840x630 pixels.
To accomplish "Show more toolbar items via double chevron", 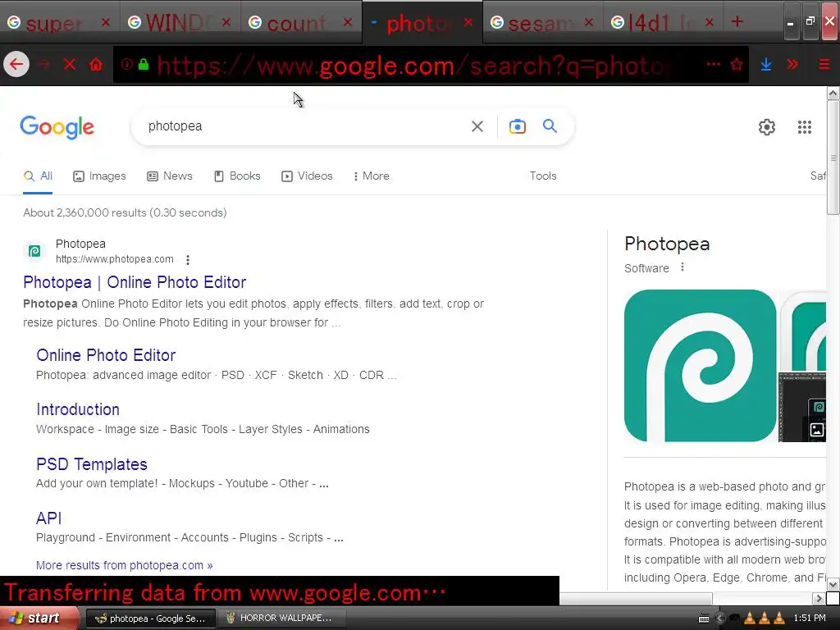I will point(792,65).
